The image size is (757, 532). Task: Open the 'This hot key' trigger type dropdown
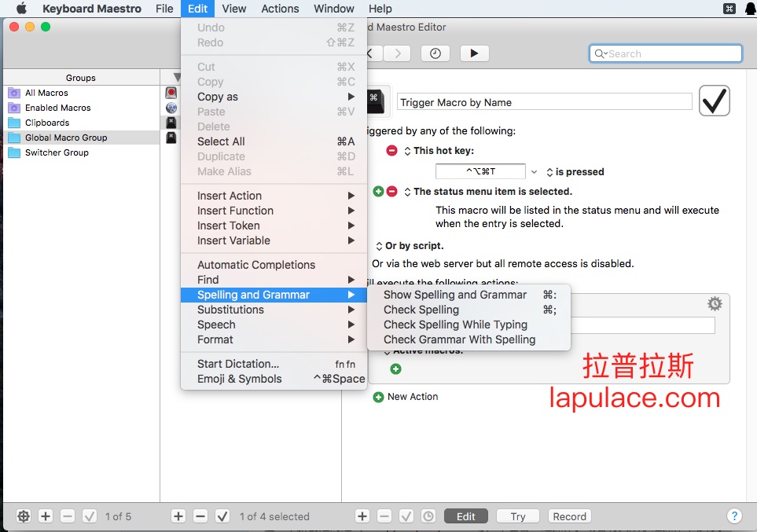pos(407,151)
